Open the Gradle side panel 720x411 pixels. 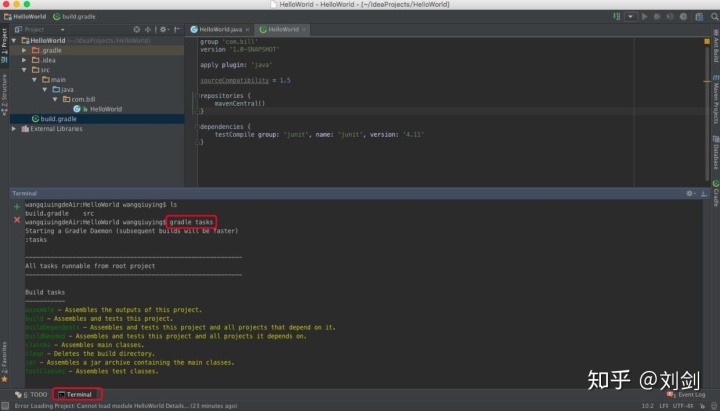[x=716, y=193]
